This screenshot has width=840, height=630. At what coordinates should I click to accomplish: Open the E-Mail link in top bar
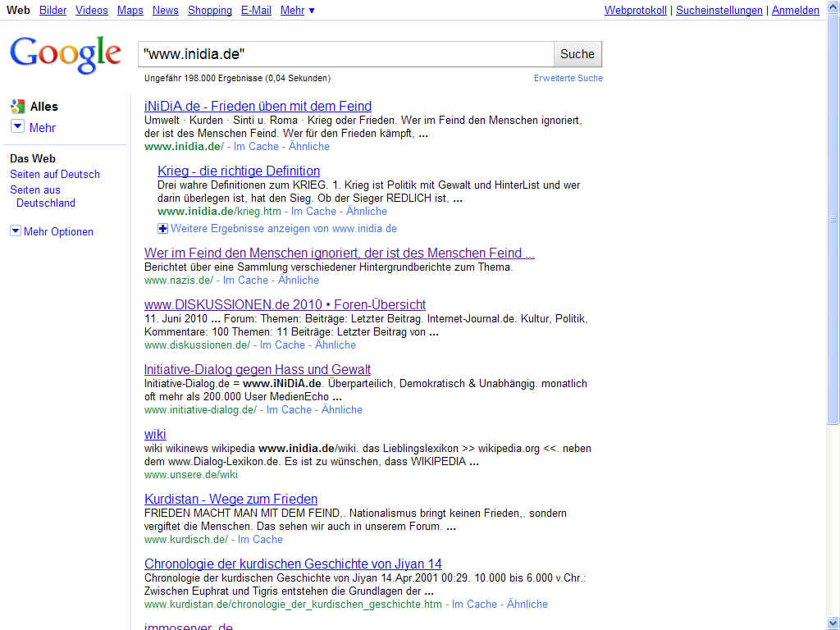point(256,10)
